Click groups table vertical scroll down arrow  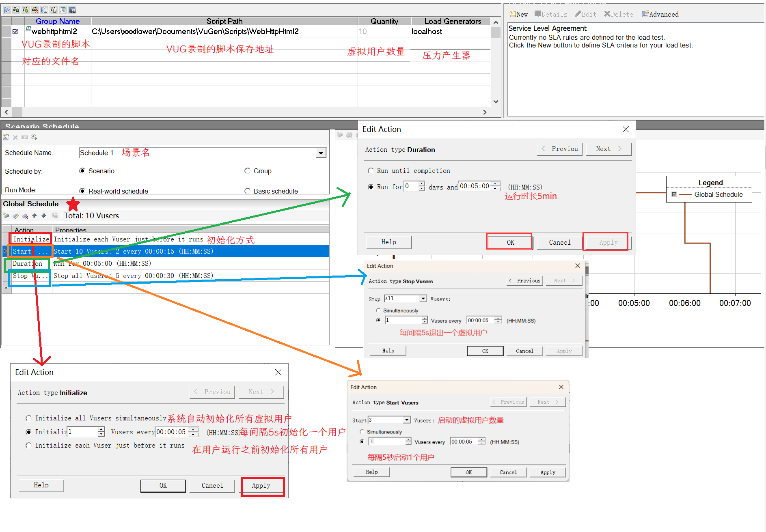click(x=496, y=101)
